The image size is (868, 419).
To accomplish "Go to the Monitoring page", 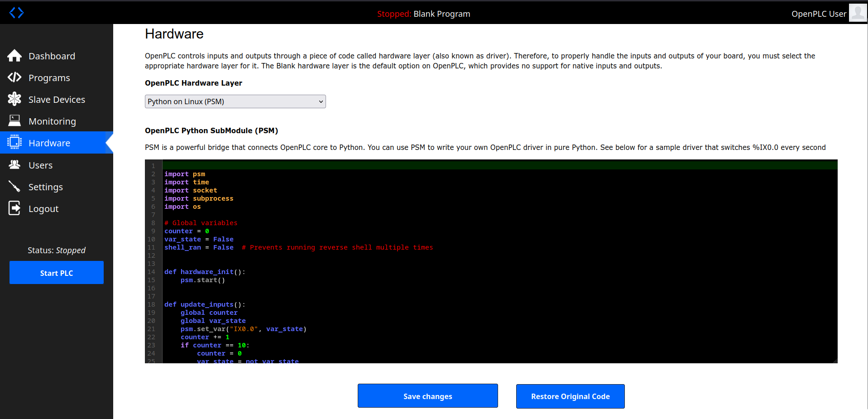I will (52, 121).
